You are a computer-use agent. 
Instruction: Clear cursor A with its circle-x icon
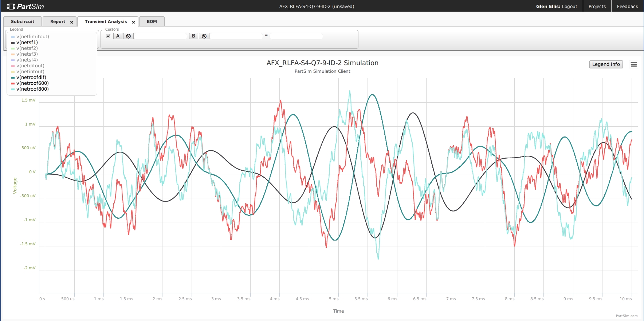128,36
